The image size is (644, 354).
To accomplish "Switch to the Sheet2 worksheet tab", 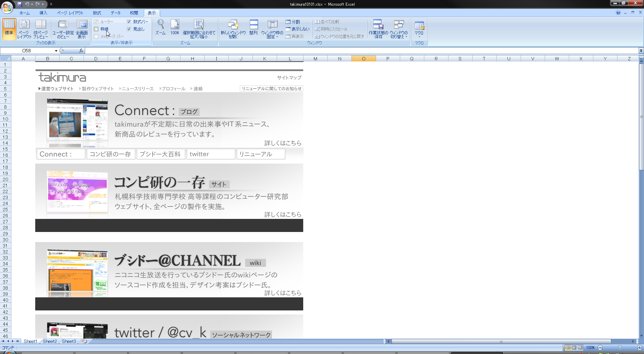I will 50,341.
